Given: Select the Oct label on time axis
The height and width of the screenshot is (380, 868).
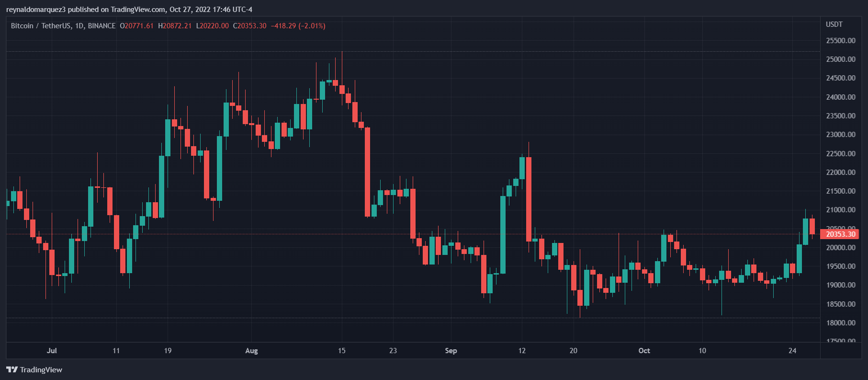Looking at the screenshot, I should point(644,351).
